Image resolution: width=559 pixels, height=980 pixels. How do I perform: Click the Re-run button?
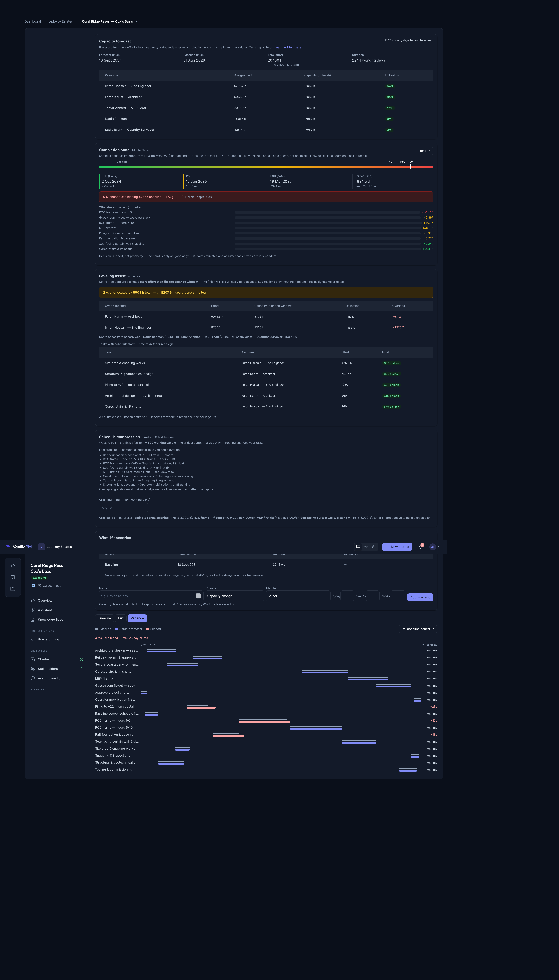click(425, 151)
